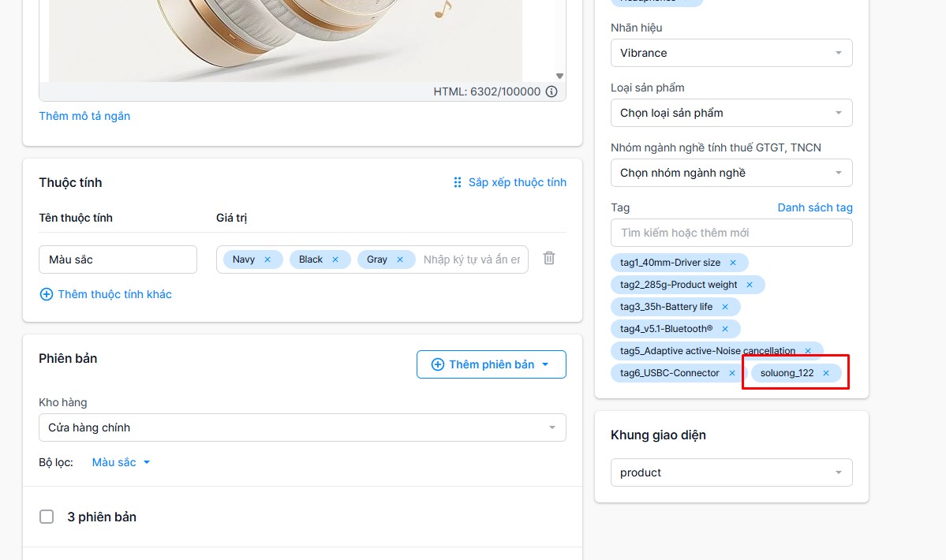Image resolution: width=946 pixels, height=560 pixels.
Task: Open the Màu sắc filter dropdown
Action: point(121,462)
